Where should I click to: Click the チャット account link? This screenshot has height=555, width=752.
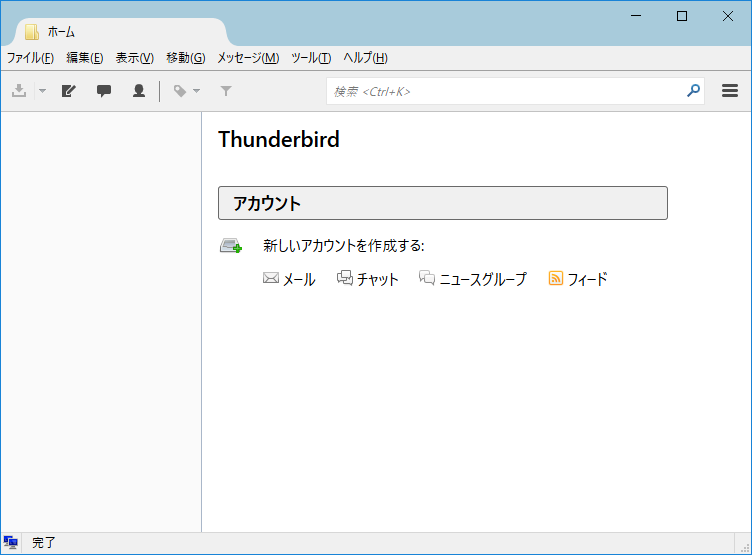(x=377, y=279)
